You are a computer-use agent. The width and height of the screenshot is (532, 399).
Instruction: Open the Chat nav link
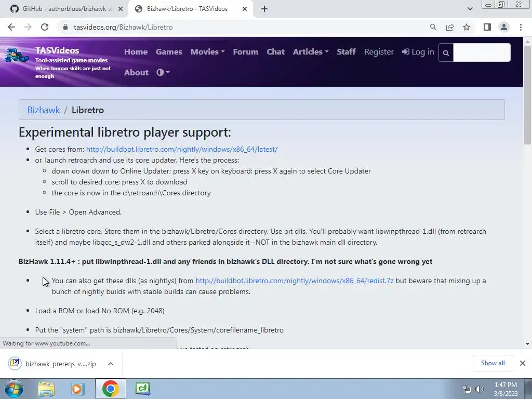point(275,52)
